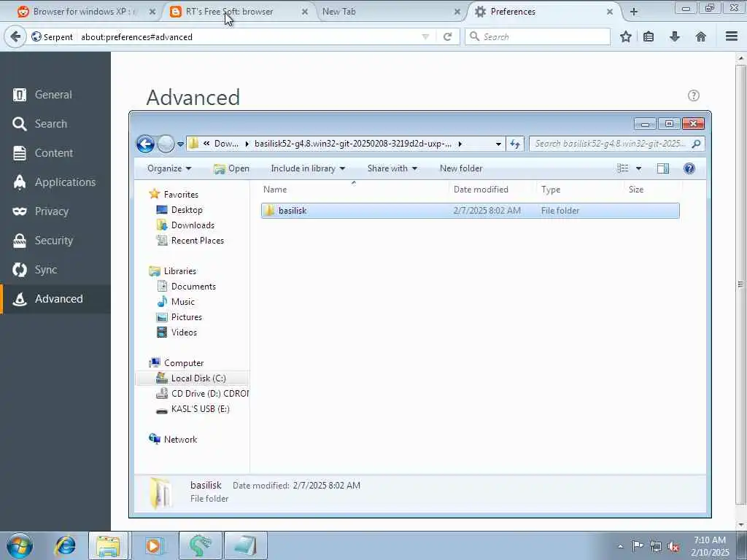The height and width of the screenshot is (560, 747).
Task: Click the browser back arrow button
Action: pos(15,36)
